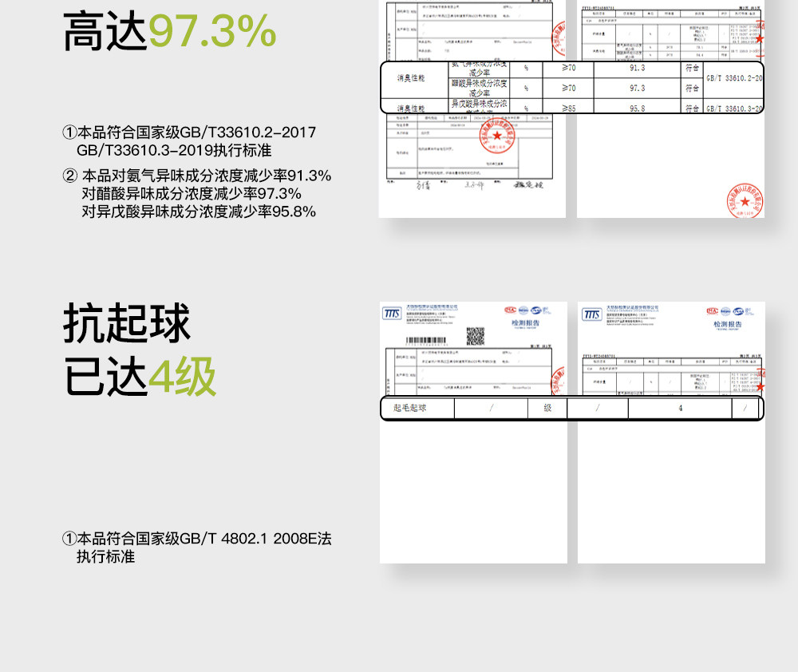This screenshot has width=798, height=672.
Task: Select the barcode on the lower-left report
Action: pyautogui.click(x=426, y=340)
